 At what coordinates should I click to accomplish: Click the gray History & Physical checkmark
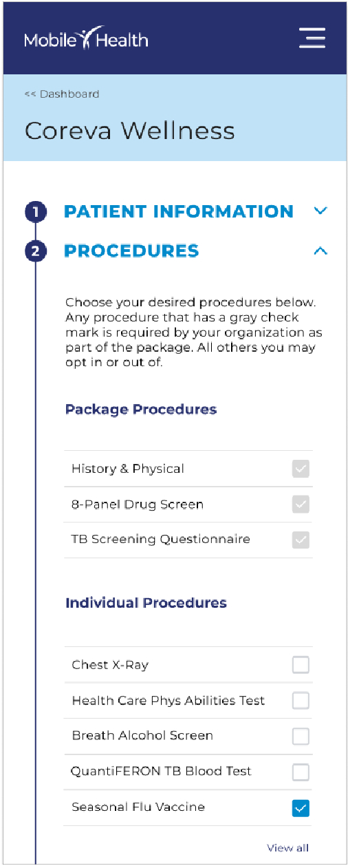pyautogui.click(x=301, y=469)
